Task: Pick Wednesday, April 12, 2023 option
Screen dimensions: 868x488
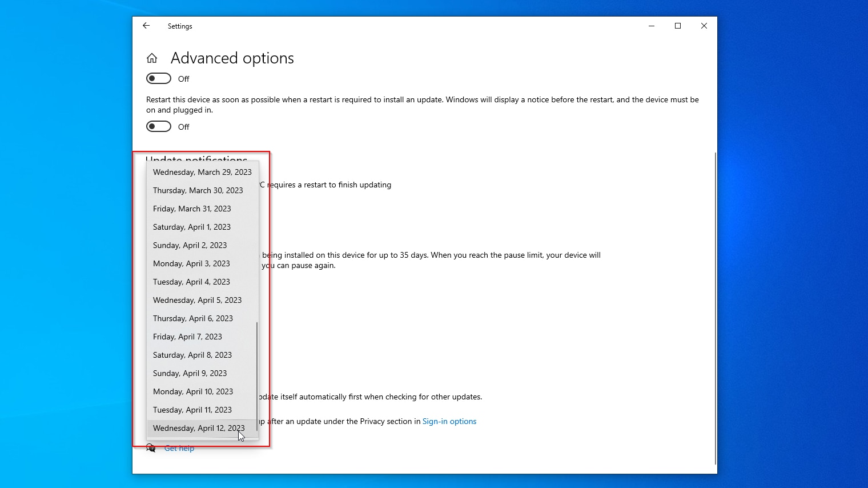Action: [x=199, y=428]
